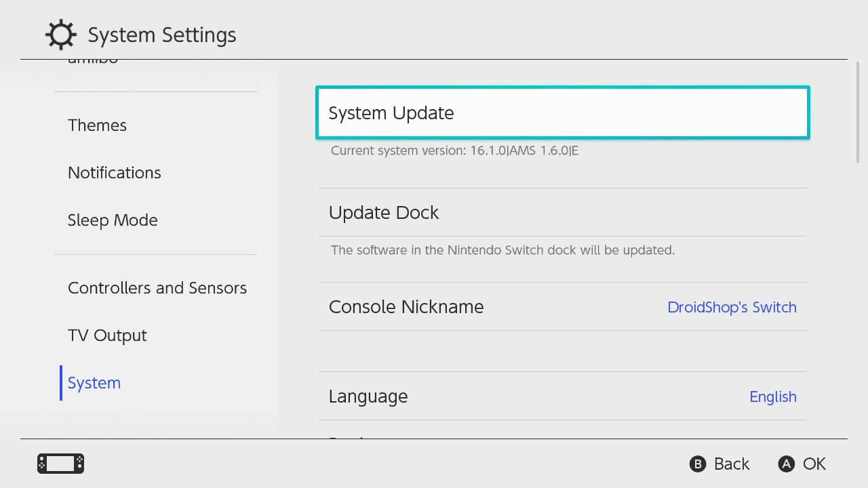Click the A button OK icon
This screenshot has height=488, width=868.
(787, 464)
